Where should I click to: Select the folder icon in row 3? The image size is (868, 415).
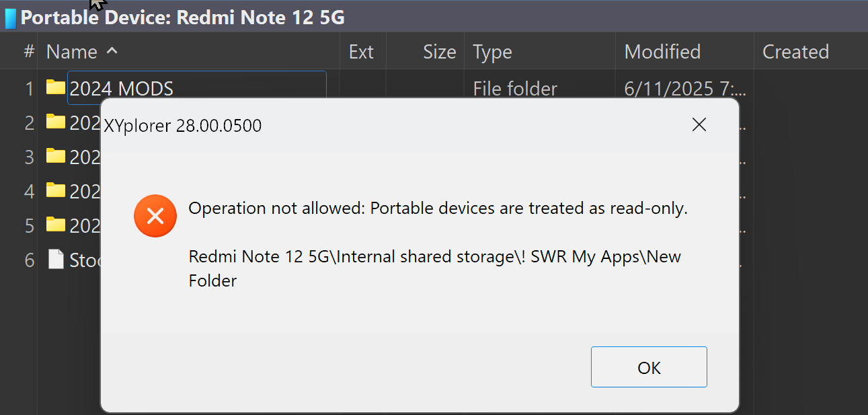[x=56, y=157]
